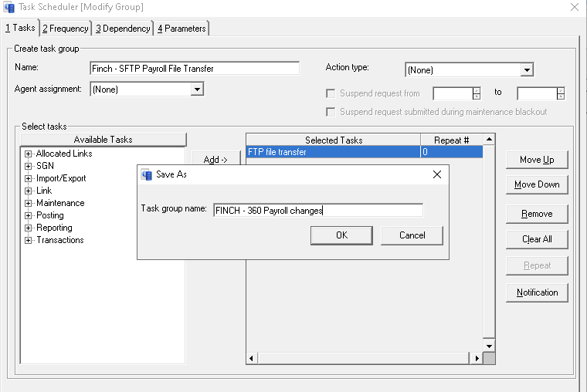The height and width of the screenshot is (392, 587).
Task: Click the horizontal scroll right arrow
Action: click(x=477, y=358)
